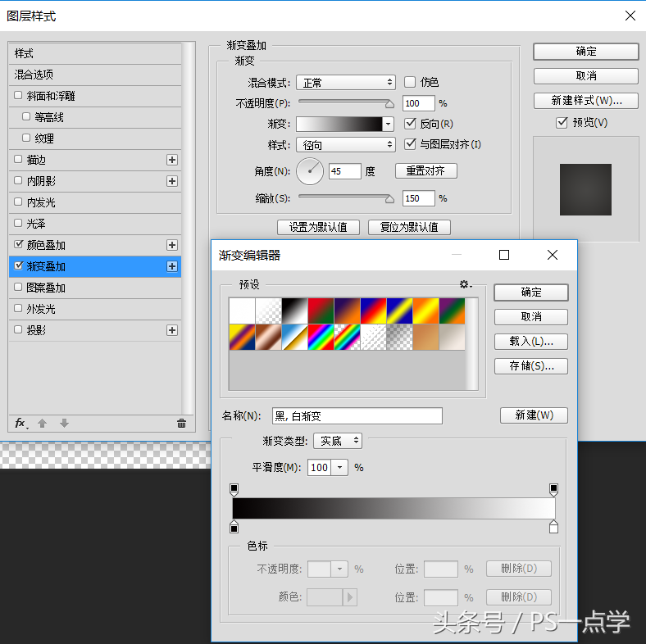Image resolution: width=646 pixels, height=644 pixels.
Task: Click the 缩放 scale slider handle
Action: click(389, 199)
